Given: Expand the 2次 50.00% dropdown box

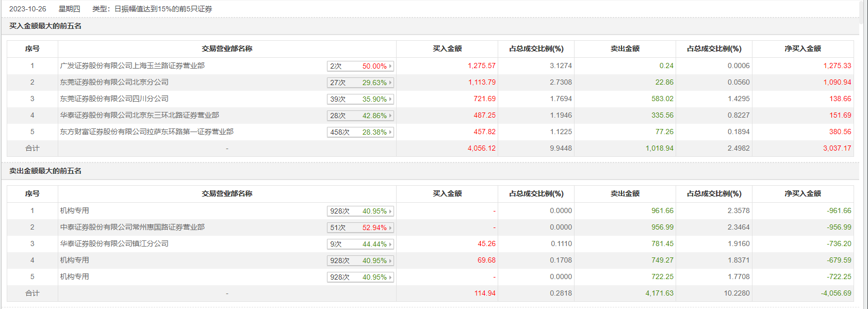Looking at the screenshot, I should pyautogui.click(x=360, y=66).
